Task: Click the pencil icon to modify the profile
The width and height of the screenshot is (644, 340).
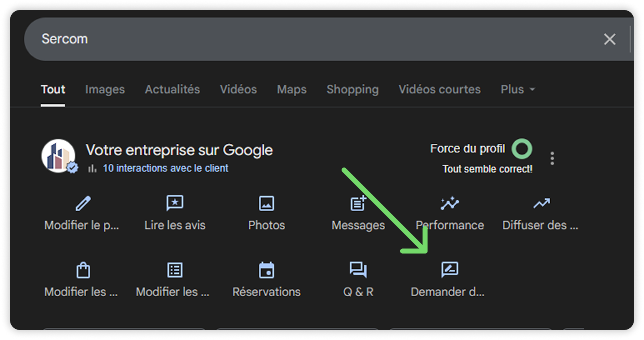Action: [83, 203]
